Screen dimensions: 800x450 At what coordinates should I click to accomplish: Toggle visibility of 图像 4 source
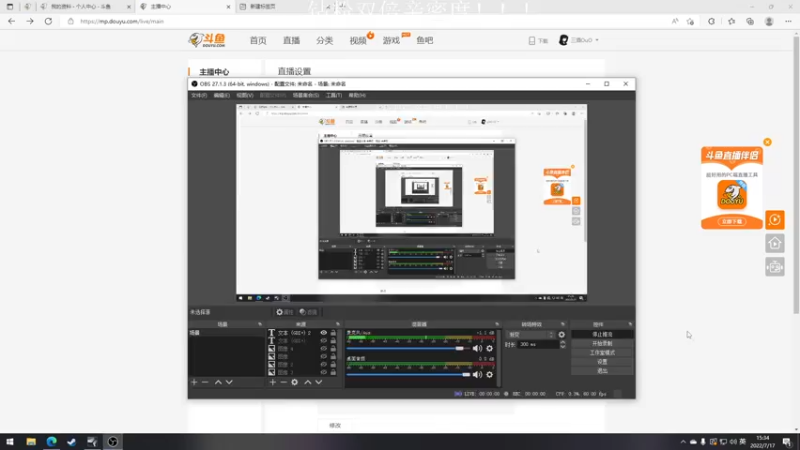[323, 349]
